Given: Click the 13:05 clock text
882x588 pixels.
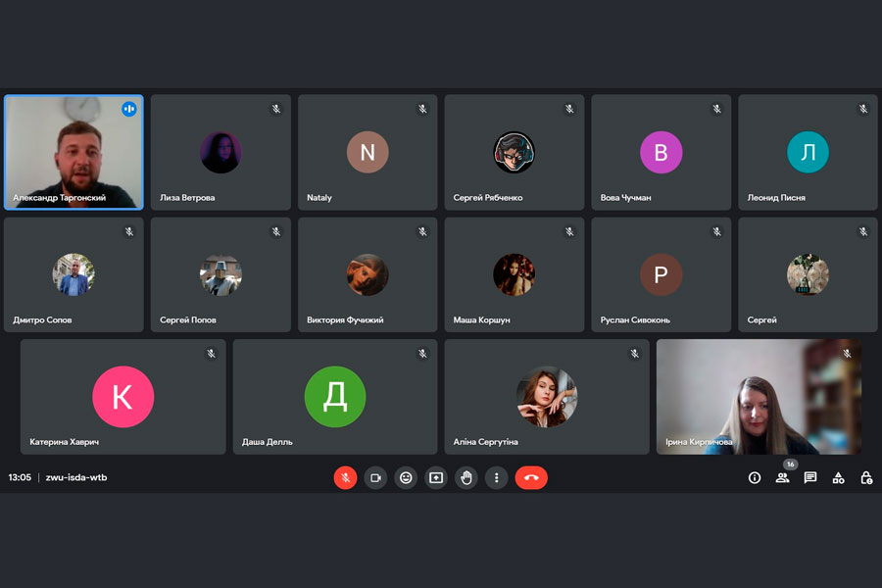Looking at the screenshot, I should (x=20, y=477).
